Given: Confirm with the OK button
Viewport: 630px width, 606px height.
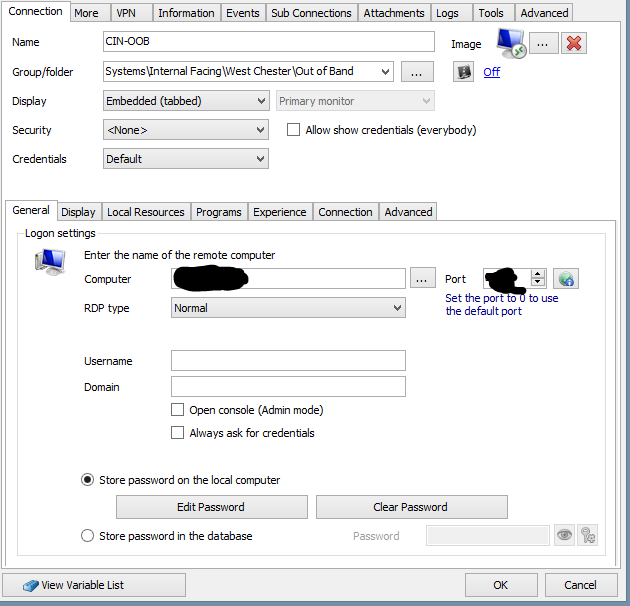Looking at the screenshot, I should 501,585.
